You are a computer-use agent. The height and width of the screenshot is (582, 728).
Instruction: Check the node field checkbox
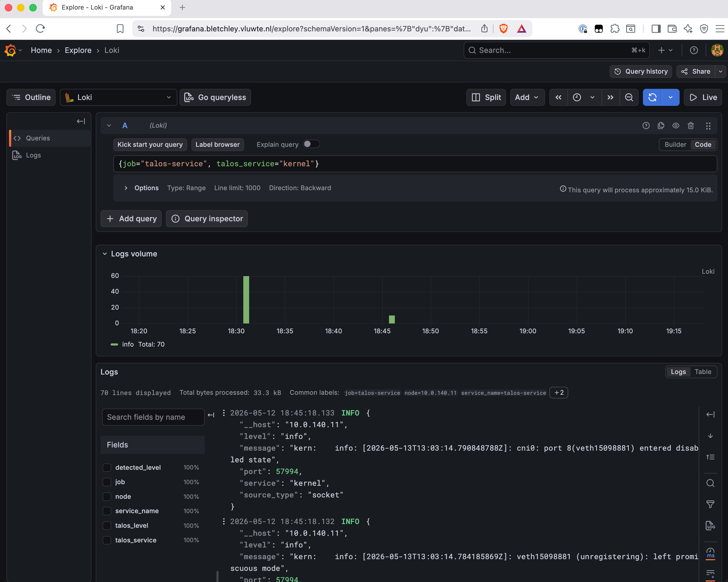click(107, 496)
